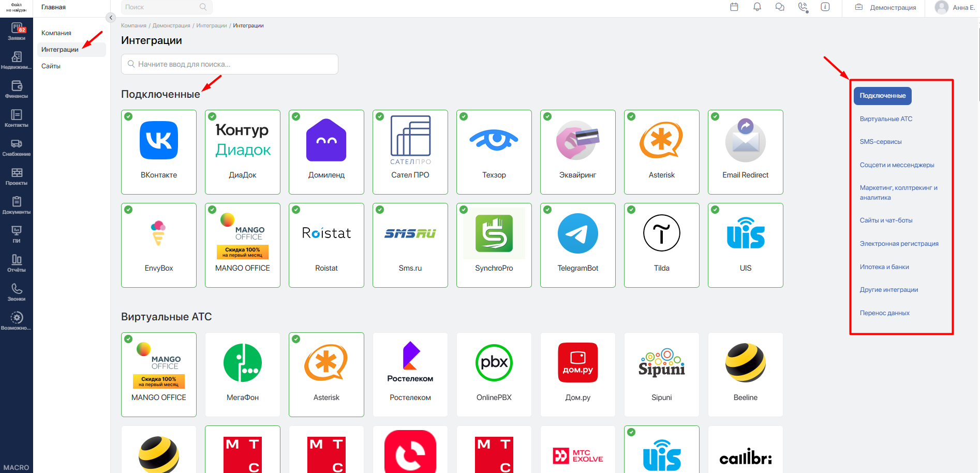The height and width of the screenshot is (473, 980).
Task: Open the Beeline virtual ATS card
Action: 746,375
